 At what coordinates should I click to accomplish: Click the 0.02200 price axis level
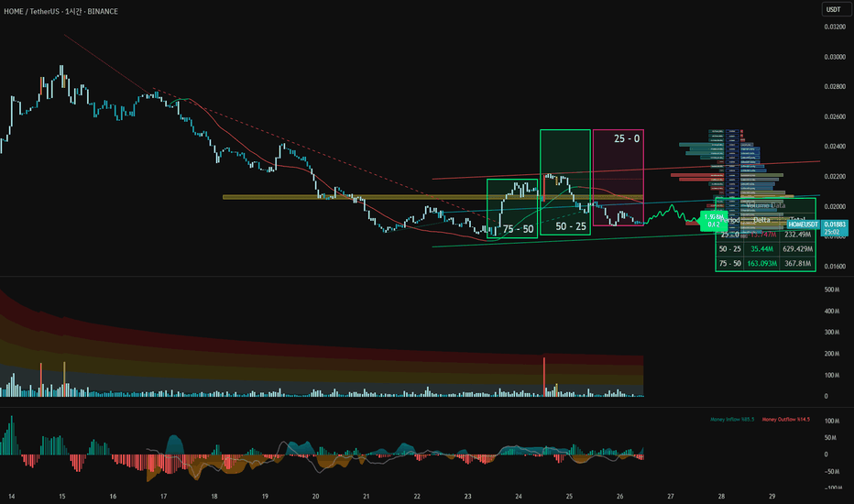tap(835, 177)
